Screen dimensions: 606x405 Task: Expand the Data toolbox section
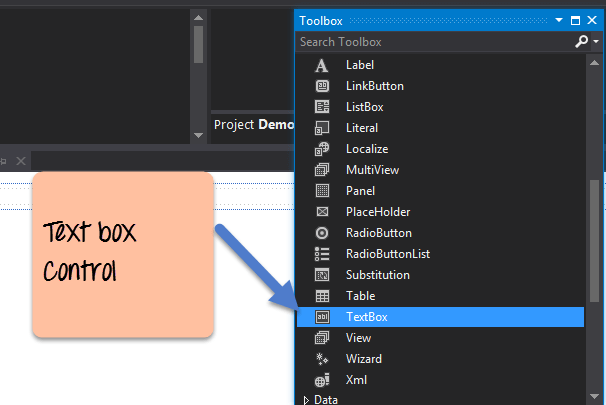pos(307,400)
